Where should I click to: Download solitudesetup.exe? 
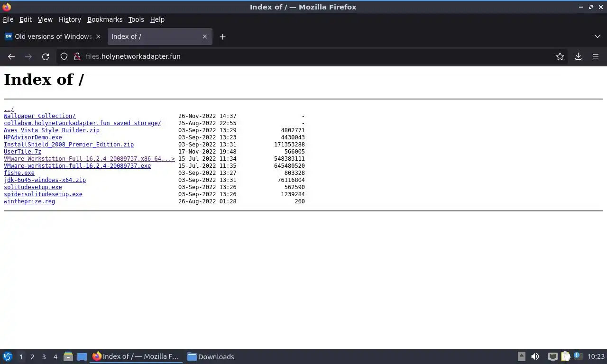click(x=33, y=187)
